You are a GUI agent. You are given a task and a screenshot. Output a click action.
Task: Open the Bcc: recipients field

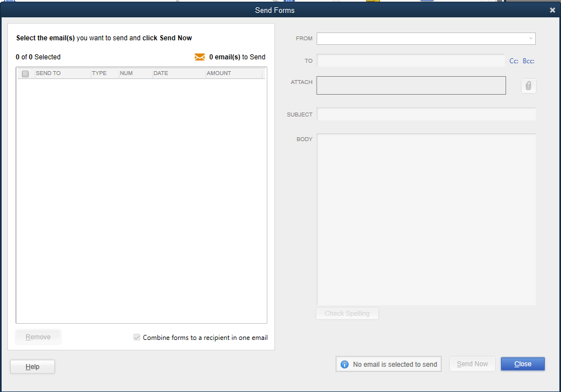pyautogui.click(x=527, y=60)
